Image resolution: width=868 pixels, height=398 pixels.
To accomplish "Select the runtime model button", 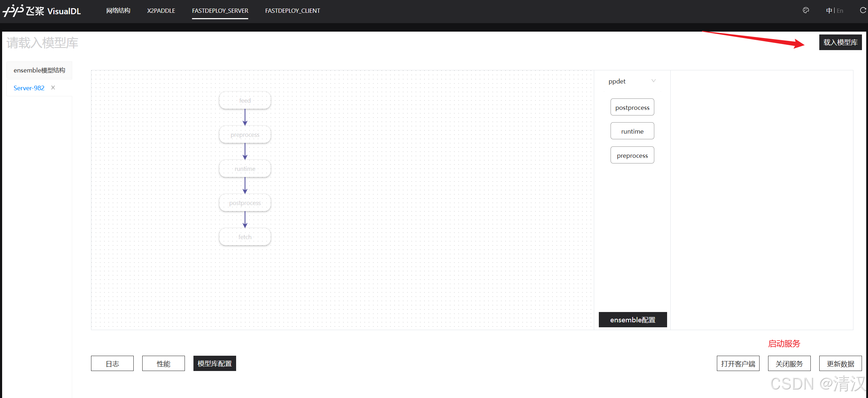I will [632, 131].
